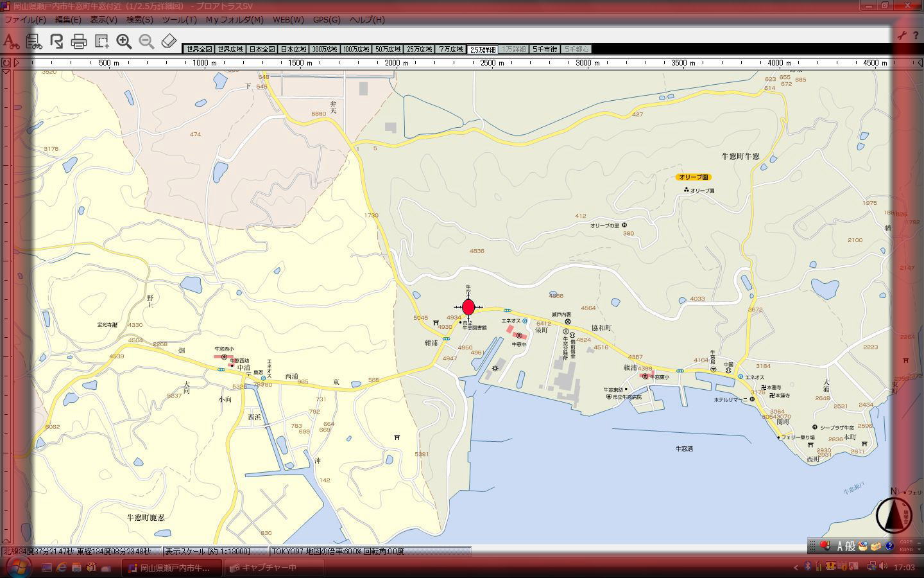Expand the GPS(G) menu
Viewport: 924px width, 578px height.
326,20
